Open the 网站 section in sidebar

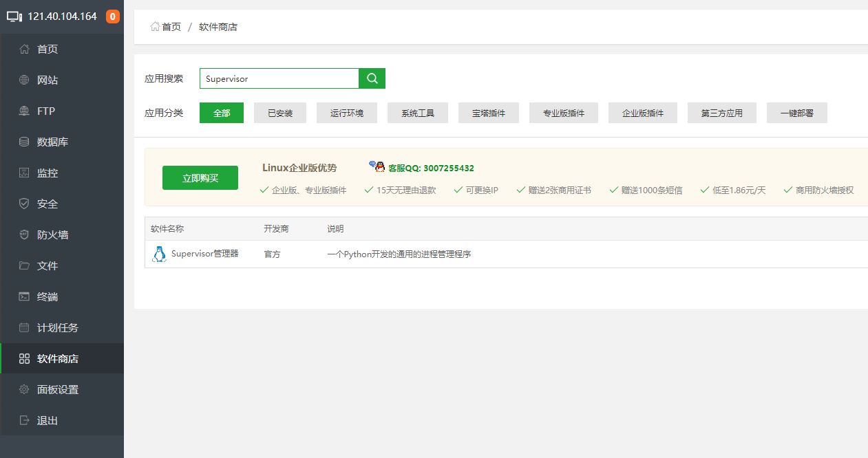47,80
